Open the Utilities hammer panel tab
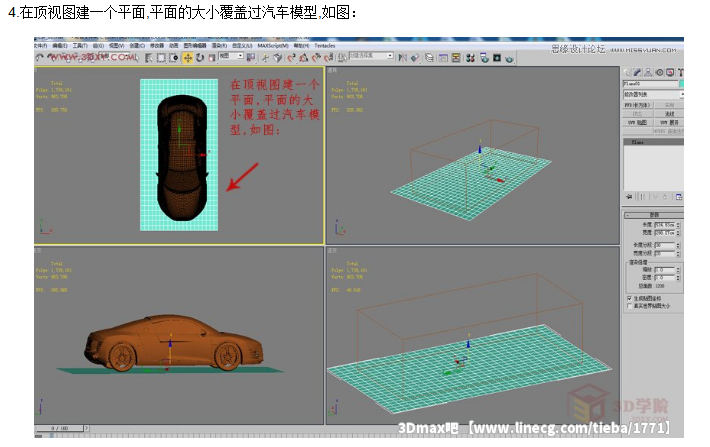The image size is (710, 447). click(x=680, y=72)
